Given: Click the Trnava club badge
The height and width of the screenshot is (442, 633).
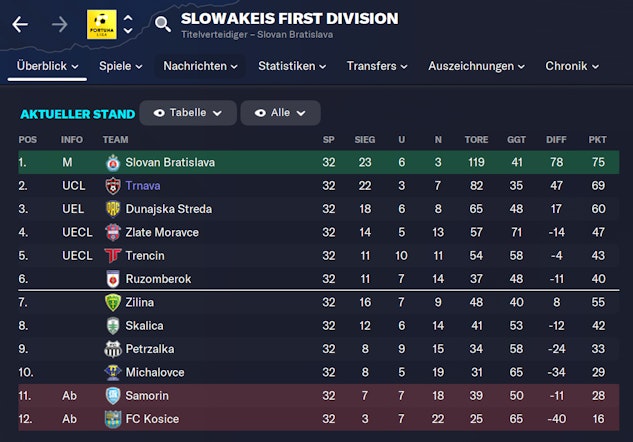Looking at the screenshot, I should tap(113, 185).
